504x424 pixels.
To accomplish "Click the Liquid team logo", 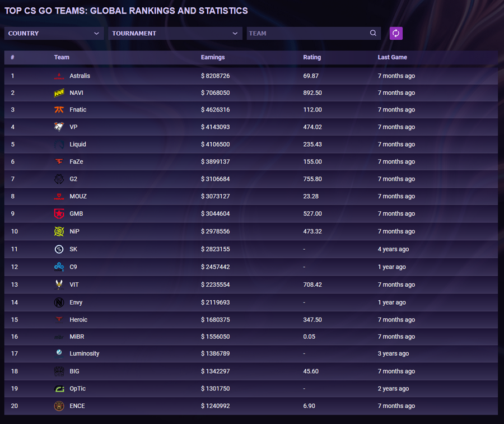I will point(59,145).
